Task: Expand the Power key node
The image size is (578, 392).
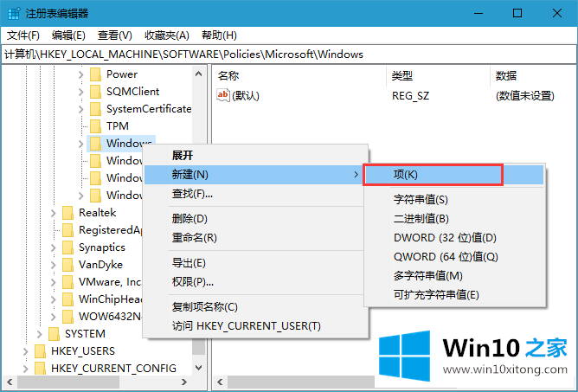Action: (x=81, y=74)
